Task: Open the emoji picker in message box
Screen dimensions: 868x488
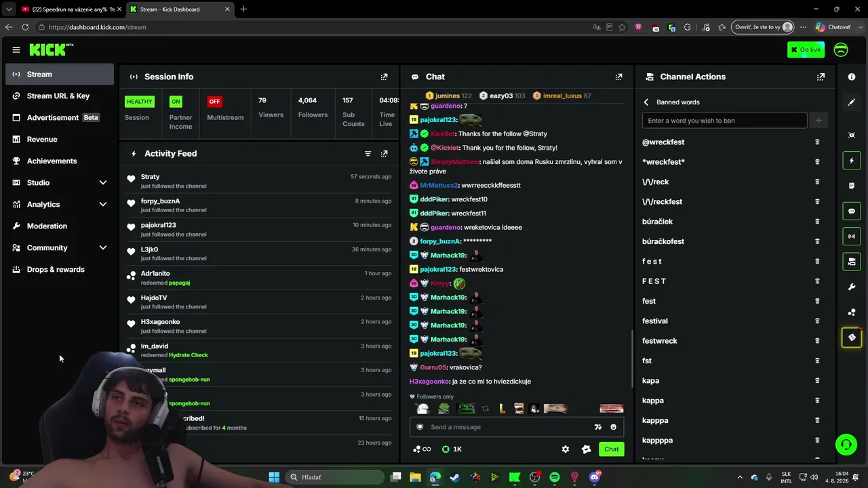Action: coord(614,427)
